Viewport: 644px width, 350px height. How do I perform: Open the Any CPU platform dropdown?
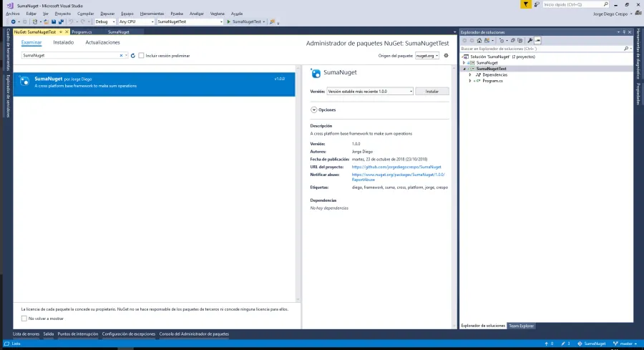click(137, 21)
